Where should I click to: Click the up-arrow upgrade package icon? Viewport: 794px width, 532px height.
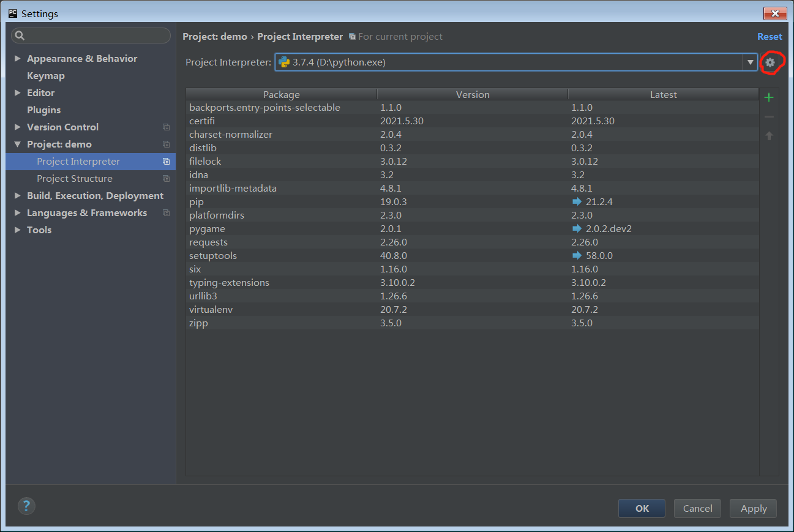(x=769, y=135)
